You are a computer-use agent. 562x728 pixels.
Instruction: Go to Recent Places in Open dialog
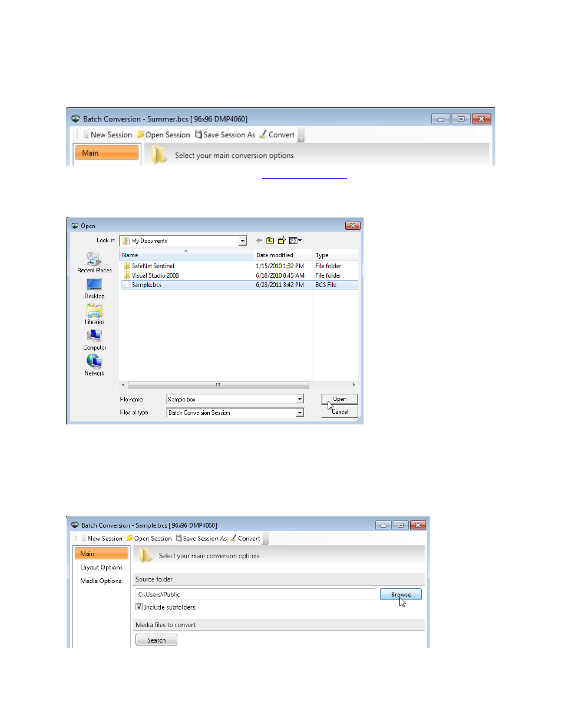coord(94,262)
